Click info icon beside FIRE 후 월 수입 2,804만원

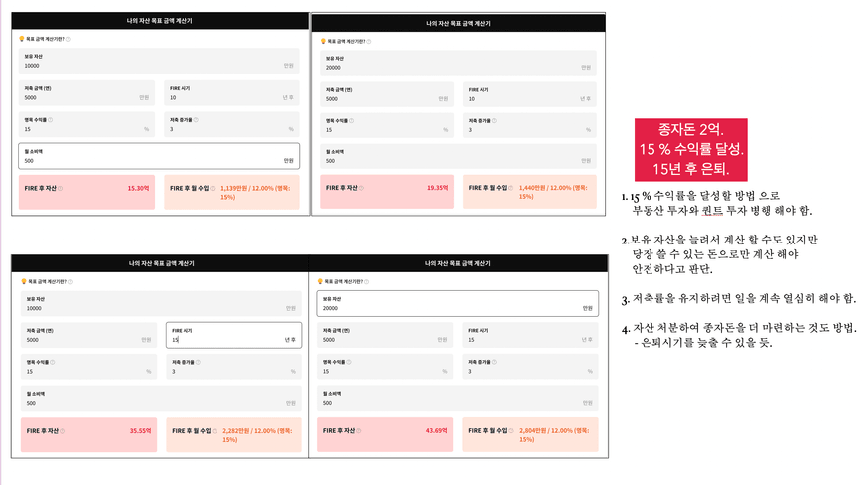511,431
